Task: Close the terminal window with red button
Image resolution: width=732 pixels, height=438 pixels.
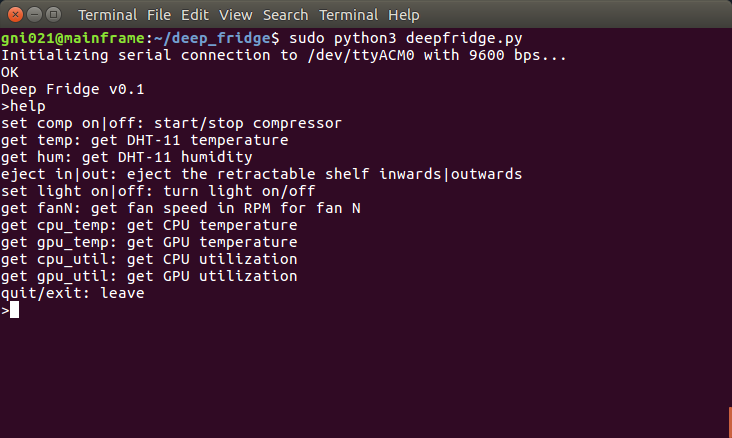Action: [13, 15]
